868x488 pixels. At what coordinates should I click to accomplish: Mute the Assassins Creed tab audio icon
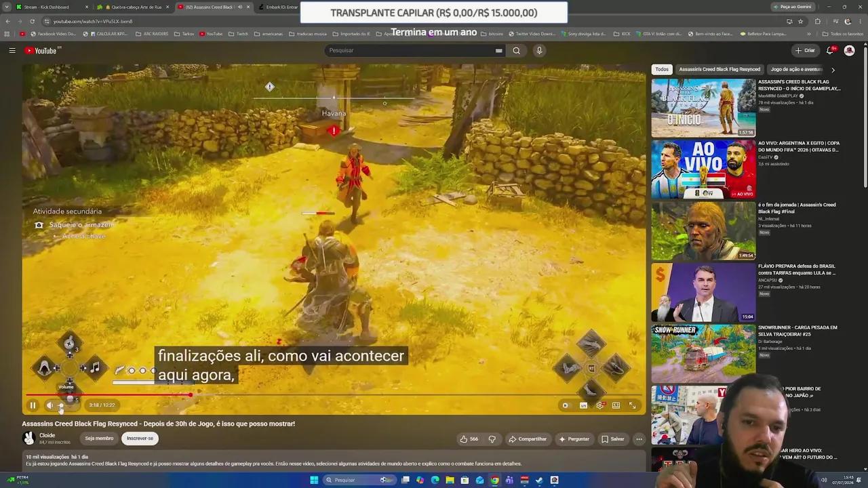240,7
